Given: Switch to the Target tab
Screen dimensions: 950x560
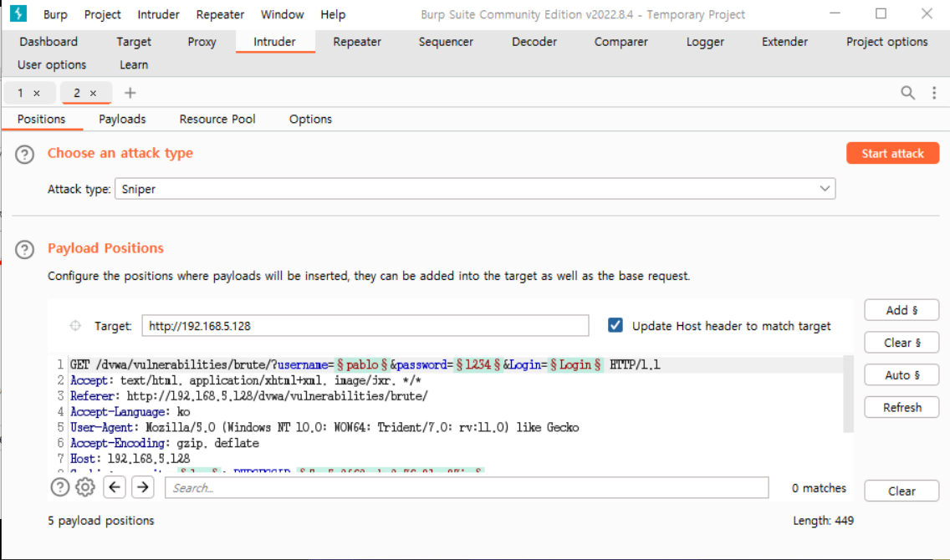Looking at the screenshot, I should (x=134, y=42).
